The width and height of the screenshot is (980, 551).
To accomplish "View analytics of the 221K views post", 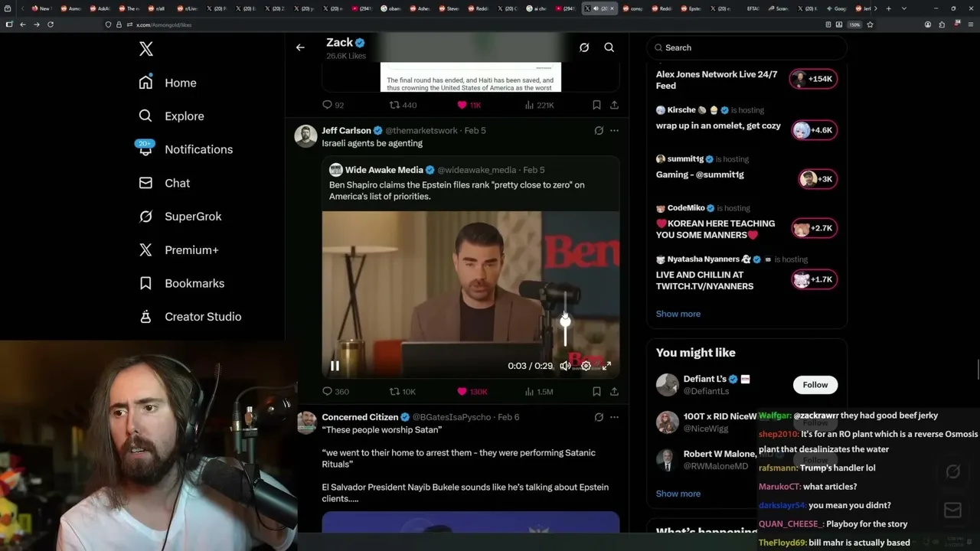I will [x=539, y=105].
